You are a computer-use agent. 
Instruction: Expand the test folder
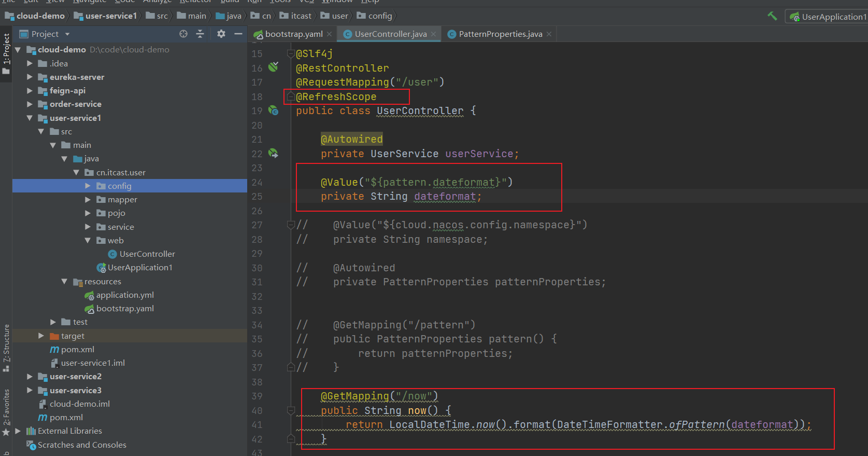[x=53, y=322]
